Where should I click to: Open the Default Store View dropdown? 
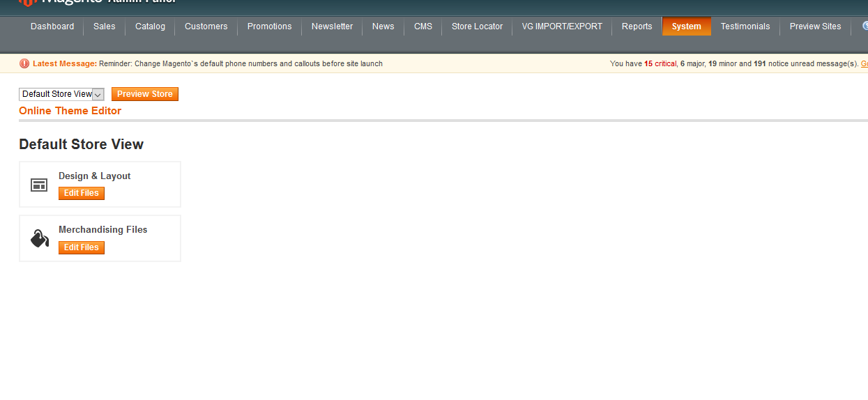[x=61, y=94]
